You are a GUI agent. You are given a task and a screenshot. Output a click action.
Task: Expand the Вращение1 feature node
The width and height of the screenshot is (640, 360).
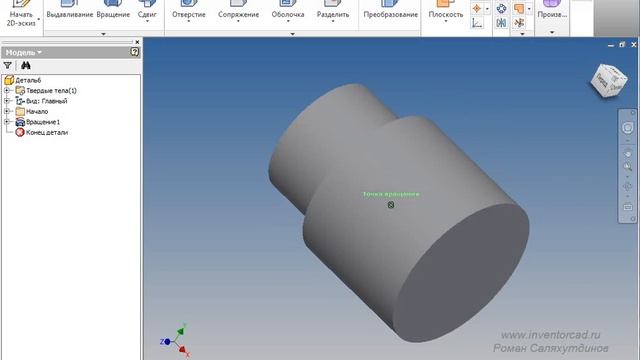coord(7,122)
